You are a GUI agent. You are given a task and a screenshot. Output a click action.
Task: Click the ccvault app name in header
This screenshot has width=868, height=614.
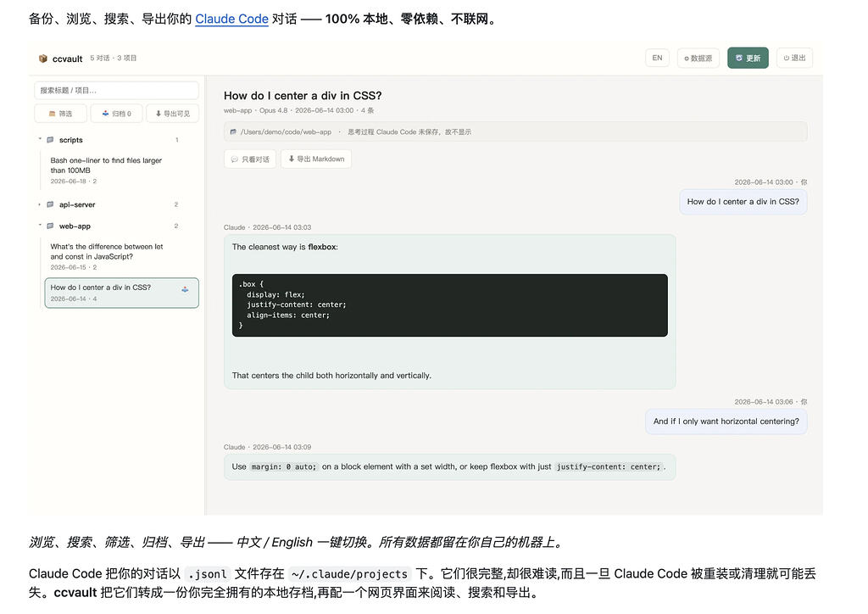pos(68,59)
